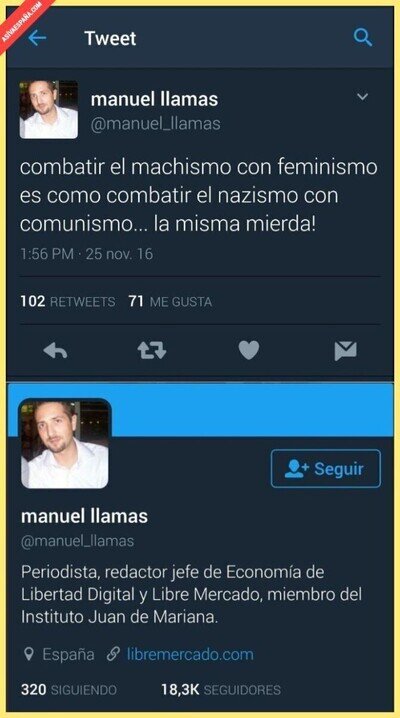The height and width of the screenshot is (718, 400).
Task: Click the location pin icon next to España
Action: [28, 654]
